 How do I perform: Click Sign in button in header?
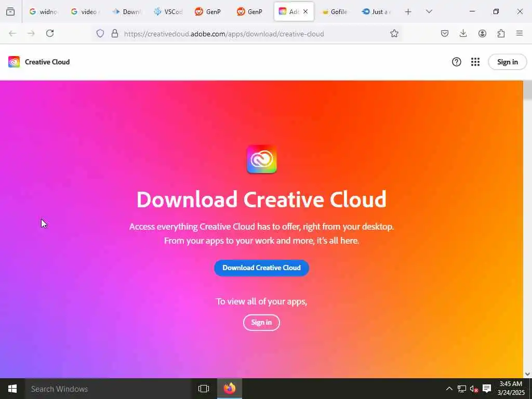click(x=507, y=62)
